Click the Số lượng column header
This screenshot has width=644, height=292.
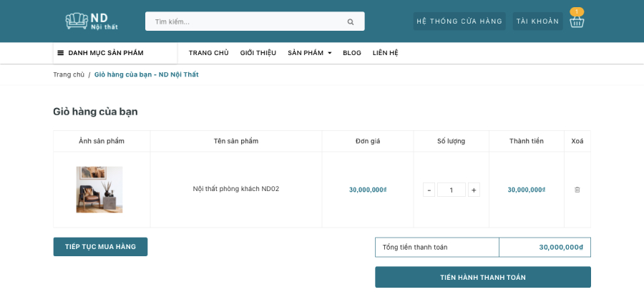click(451, 141)
